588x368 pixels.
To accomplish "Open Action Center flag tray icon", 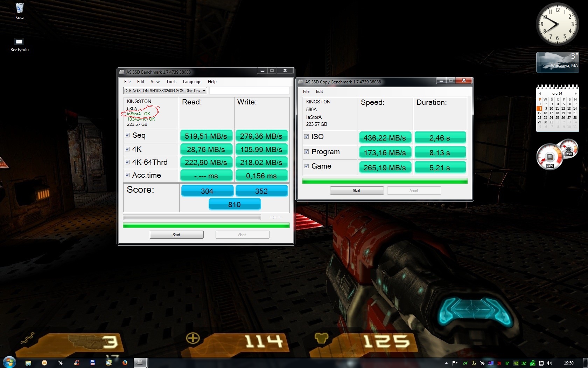I will click(455, 363).
